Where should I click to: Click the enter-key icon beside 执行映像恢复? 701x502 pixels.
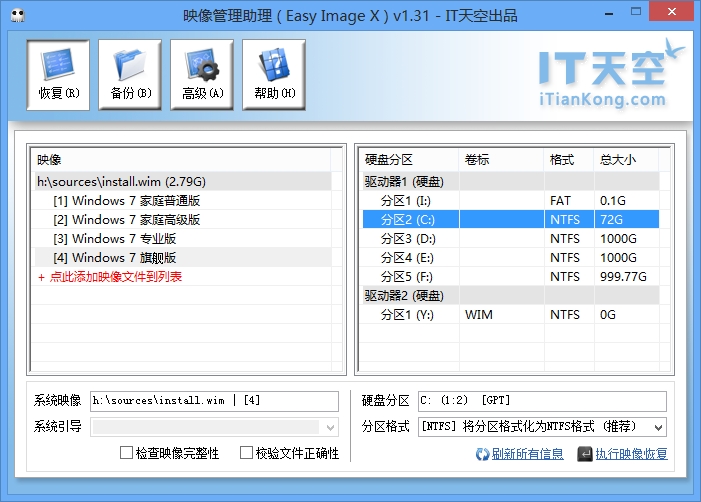pyautogui.click(x=585, y=454)
